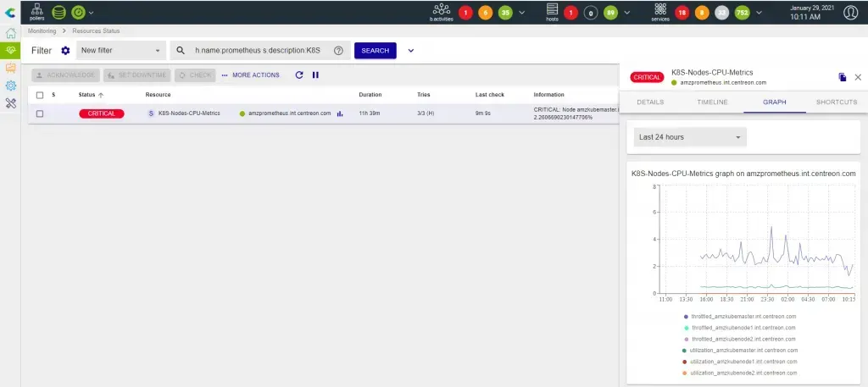Screen dimensions: 868x387
Task: Click green services counter showing 752
Action: click(x=742, y=13)
